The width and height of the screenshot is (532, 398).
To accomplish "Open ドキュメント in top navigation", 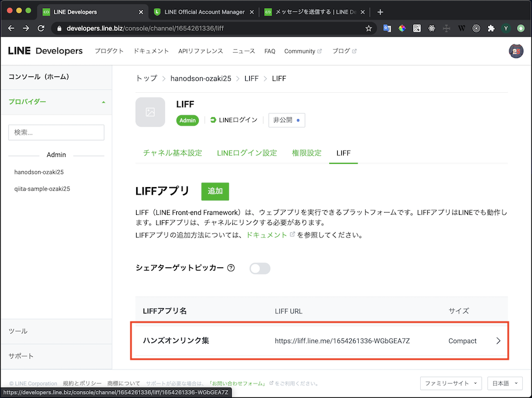I will (x=151, y=51).
